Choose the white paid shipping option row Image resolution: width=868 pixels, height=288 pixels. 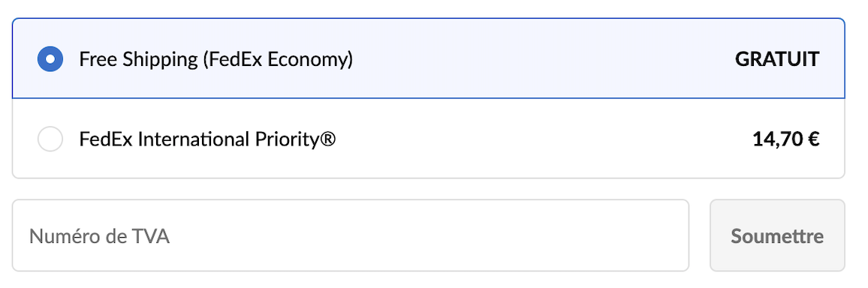pyautogui.click(x=429, y=139)
